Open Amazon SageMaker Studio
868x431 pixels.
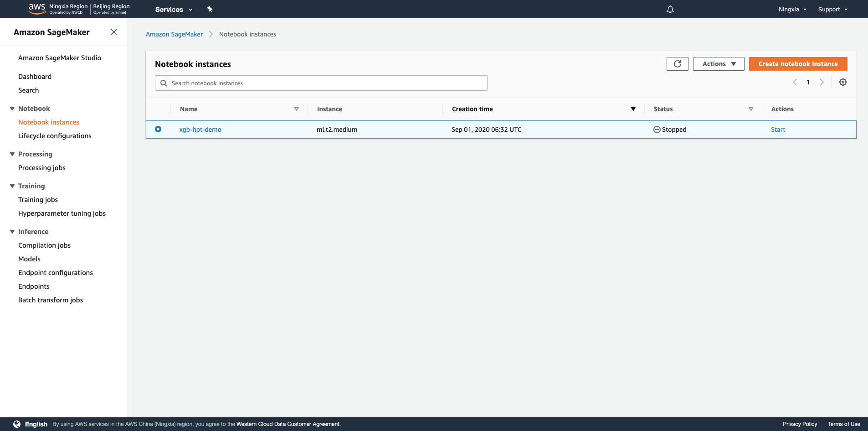[x=60, y=58]
